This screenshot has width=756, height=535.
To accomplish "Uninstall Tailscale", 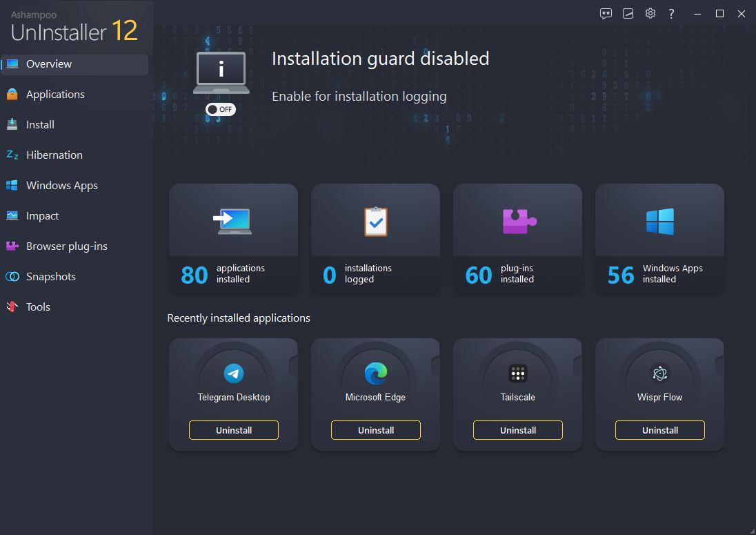I will click(x=518, y=430).
